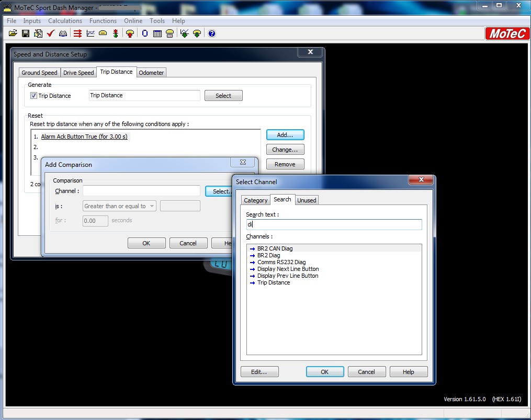Open the Functions menu
Image resolution: width=531 pixels, height=420 pixels.
click(103, 21)
